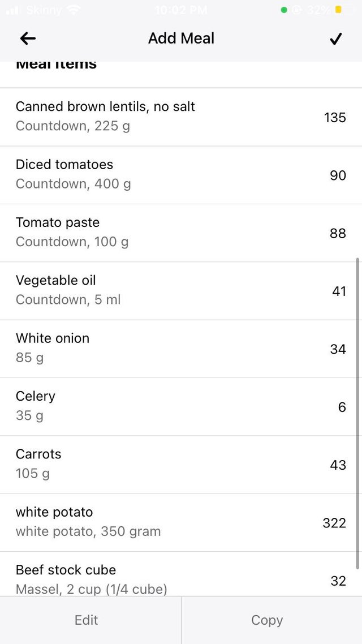This screenshot has height=644, width=362.
Task: Tap the back arrow icon
Action: click(28, 38)
